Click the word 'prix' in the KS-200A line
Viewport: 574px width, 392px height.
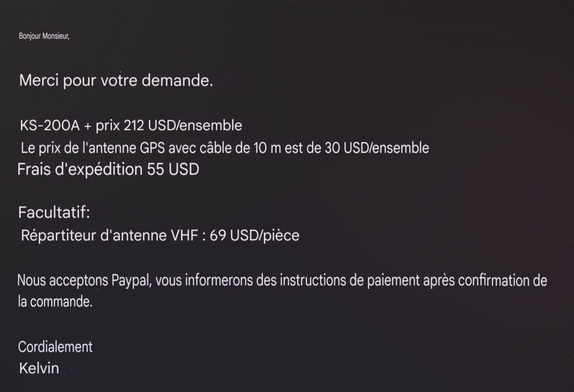(x=108, y=126)
